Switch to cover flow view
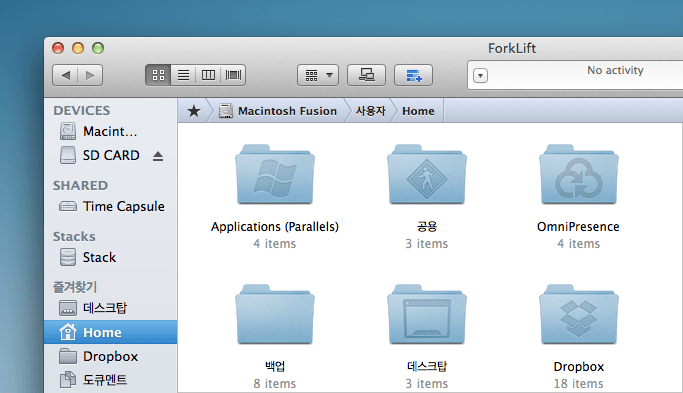 pyautogui.click(x=233, y=75)
